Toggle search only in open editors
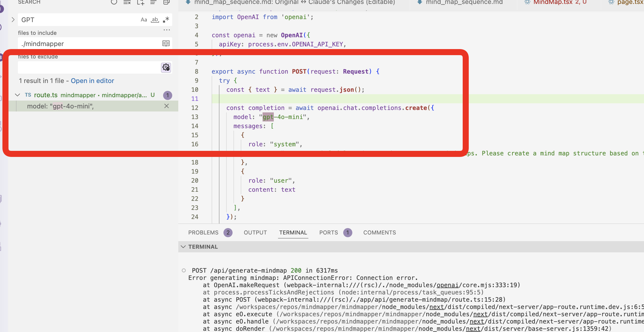 pyautogui.click(x=166, y=44)
